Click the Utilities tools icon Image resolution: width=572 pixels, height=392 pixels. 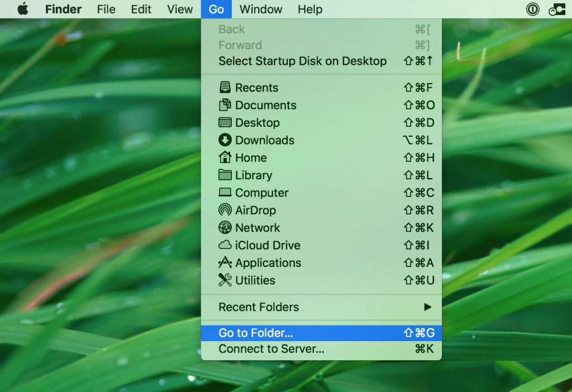[225, 280]
